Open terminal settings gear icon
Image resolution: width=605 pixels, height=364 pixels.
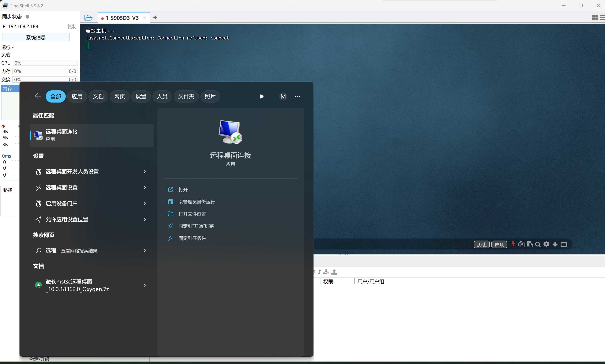[546, 244]
